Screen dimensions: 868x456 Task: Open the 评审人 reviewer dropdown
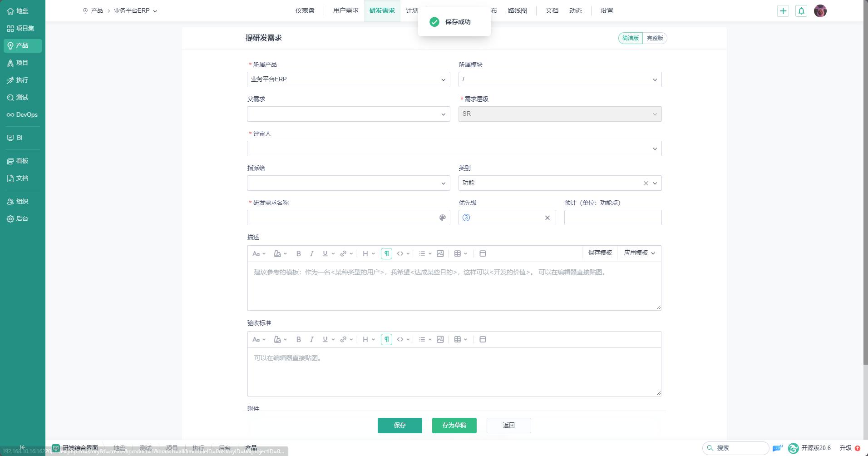tap(454, 149)
